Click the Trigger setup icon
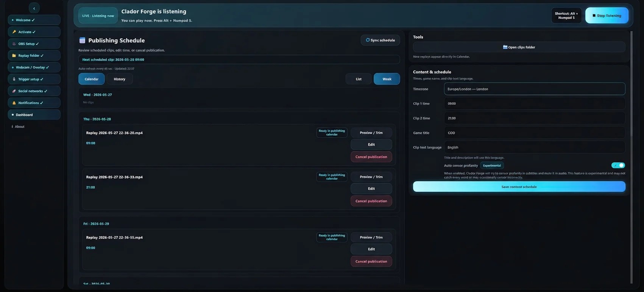 (x=14, y=79)
